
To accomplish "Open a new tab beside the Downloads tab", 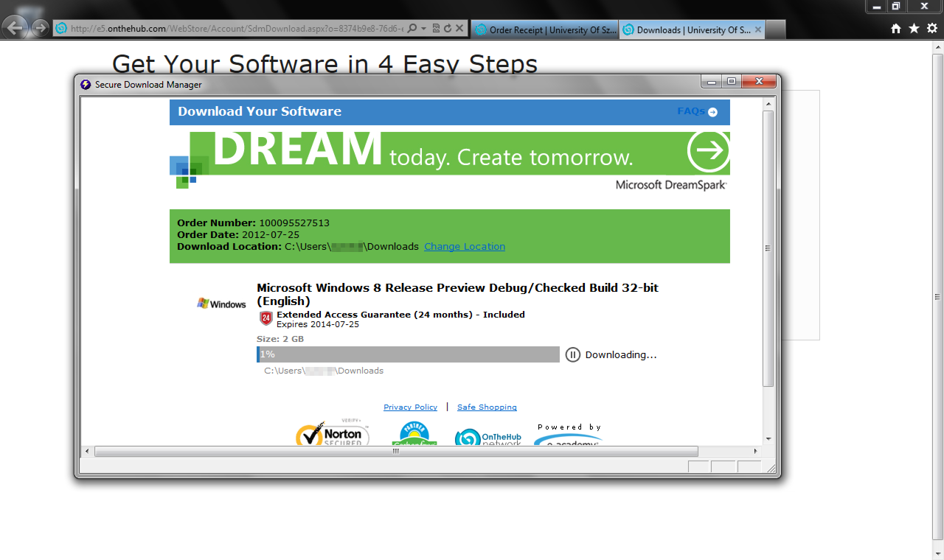I will pyautogui.click(x=776, y=29).
